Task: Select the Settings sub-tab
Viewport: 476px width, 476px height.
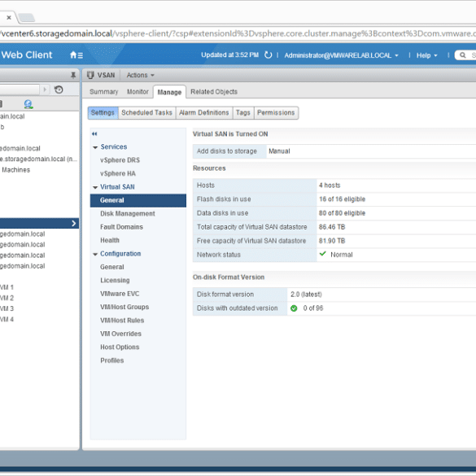Action: click(x=103, y=112)
